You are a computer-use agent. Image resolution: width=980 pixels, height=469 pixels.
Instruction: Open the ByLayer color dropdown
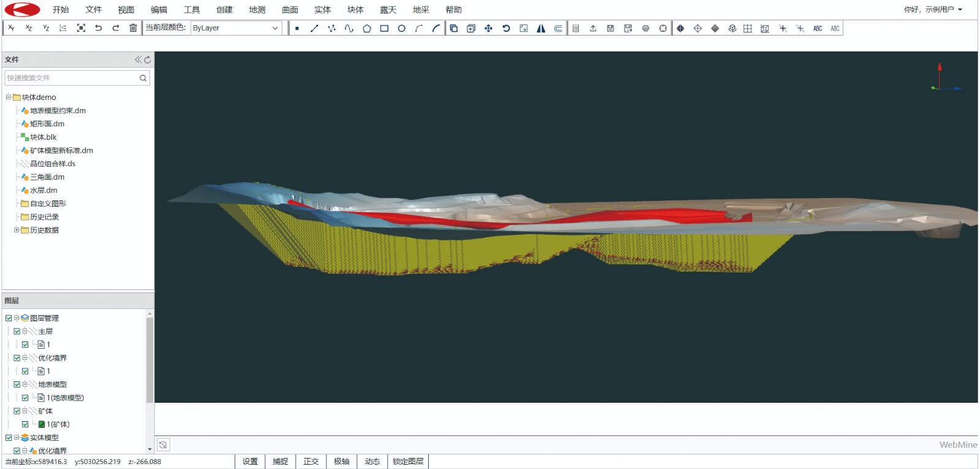236,28
